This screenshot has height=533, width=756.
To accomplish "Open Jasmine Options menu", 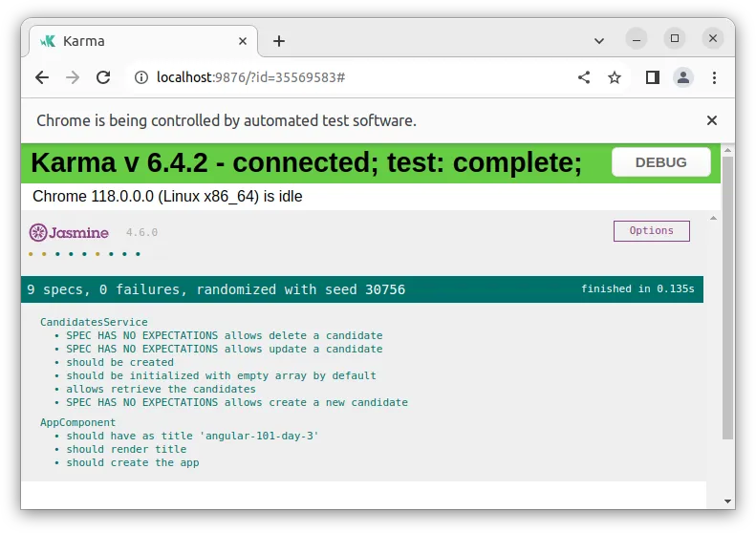I will click(652, 231).
